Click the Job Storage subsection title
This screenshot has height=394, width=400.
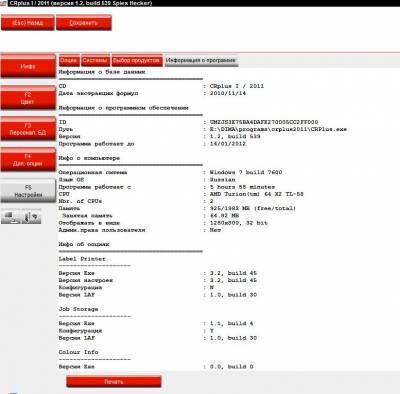pyautogui.click(x=78, y=309)
